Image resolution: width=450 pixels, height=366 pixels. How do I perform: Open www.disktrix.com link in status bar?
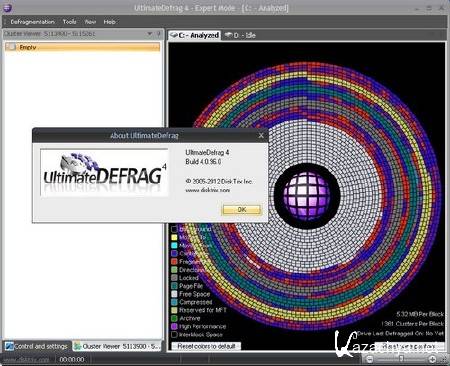tap(26, 360)
